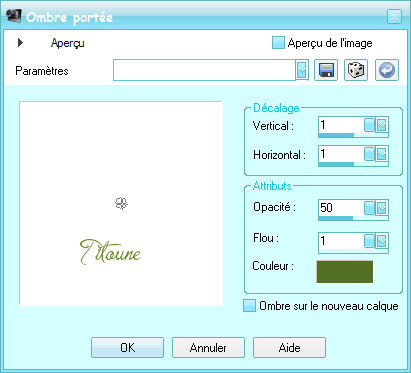Click the green Couleur swatch
This screenshot has height=373, width=411.
tap(345, 272)
